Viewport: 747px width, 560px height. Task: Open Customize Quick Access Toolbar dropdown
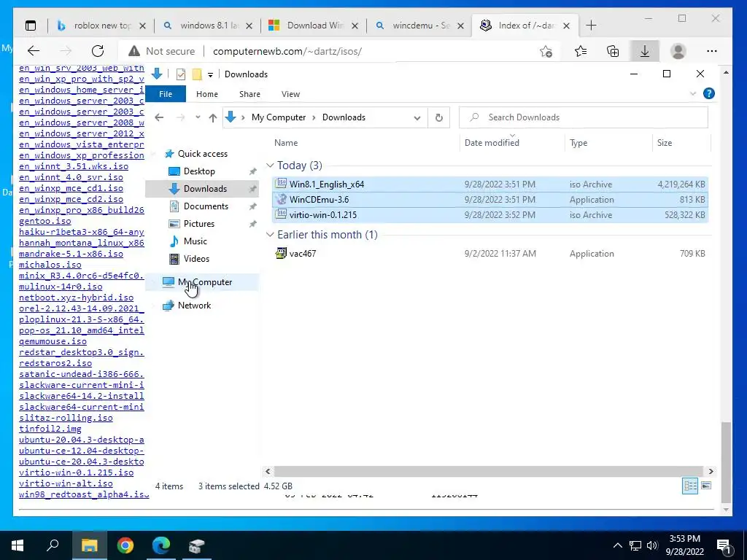tap(210, 75)
